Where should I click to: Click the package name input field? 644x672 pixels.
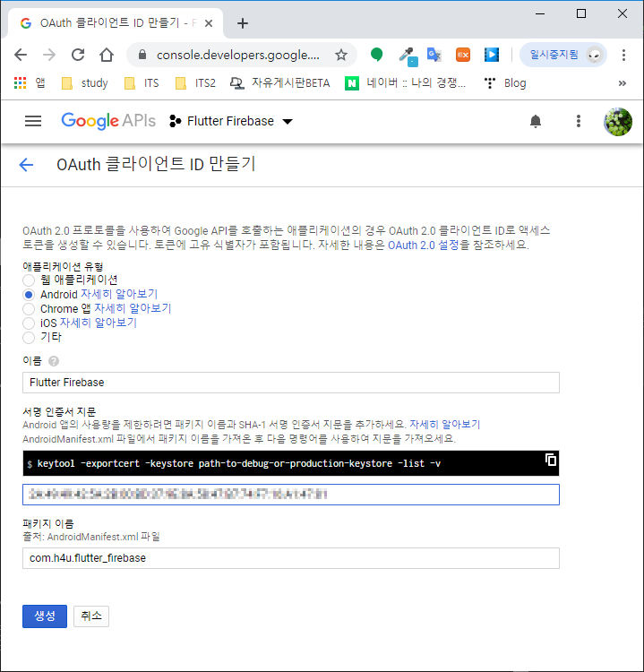pos(291,558)
